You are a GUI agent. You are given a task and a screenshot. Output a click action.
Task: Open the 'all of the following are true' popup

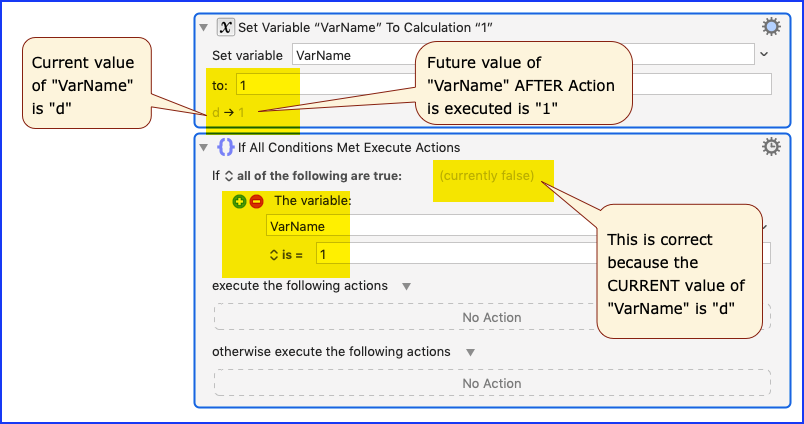(x=229, y=176)
